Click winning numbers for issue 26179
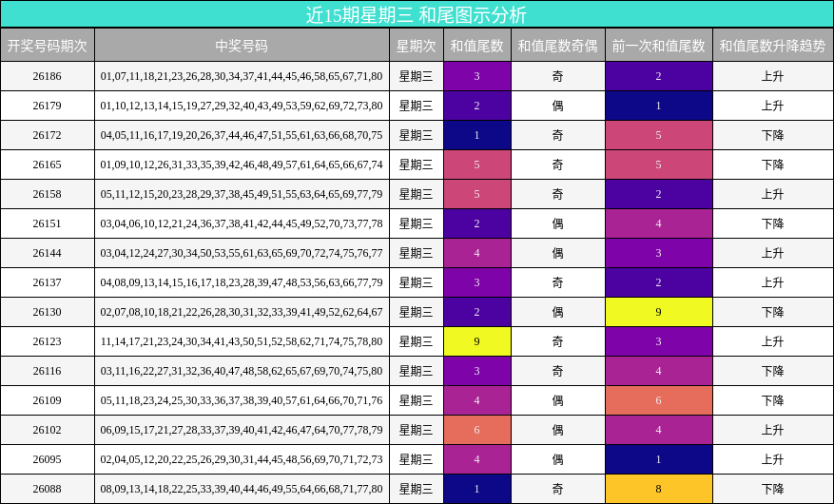This screenshot has height=504, width=834. 242,106
